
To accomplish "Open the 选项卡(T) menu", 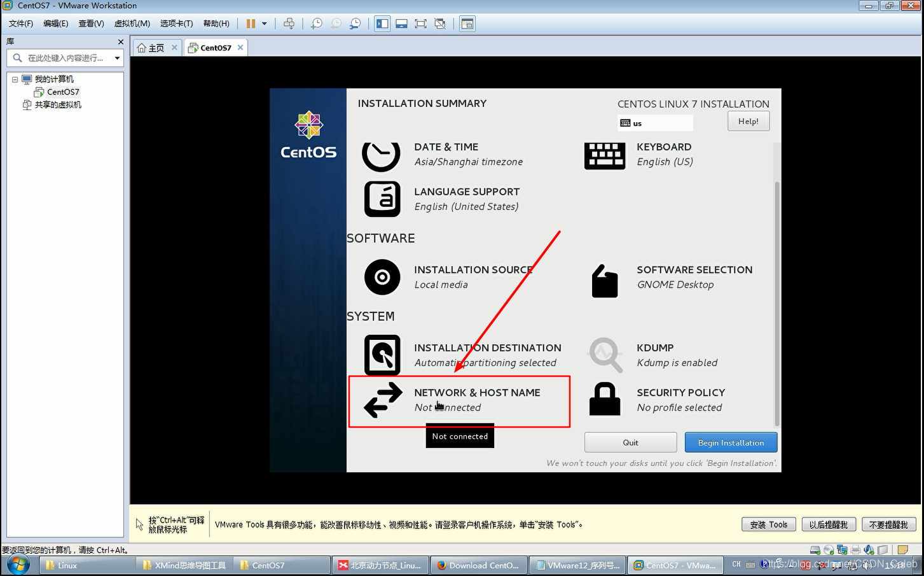I will tap(176, 24).
